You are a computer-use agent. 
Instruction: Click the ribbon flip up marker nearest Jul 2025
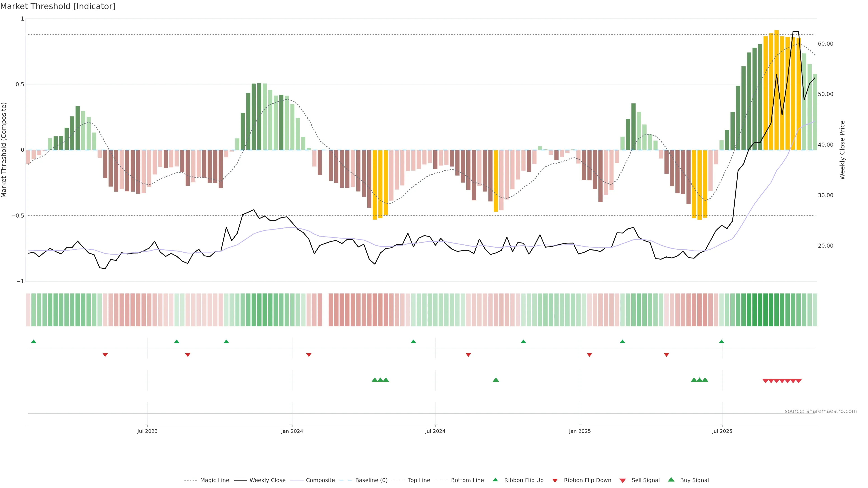722,342
